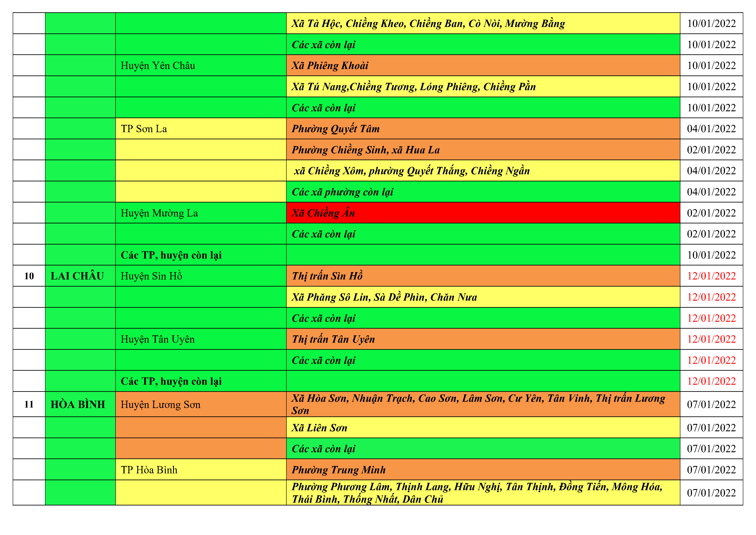This screenshot has width=756, height=535.
Task: Click the Phường Quyết Tâm orange cell
Action: (483, 129)
